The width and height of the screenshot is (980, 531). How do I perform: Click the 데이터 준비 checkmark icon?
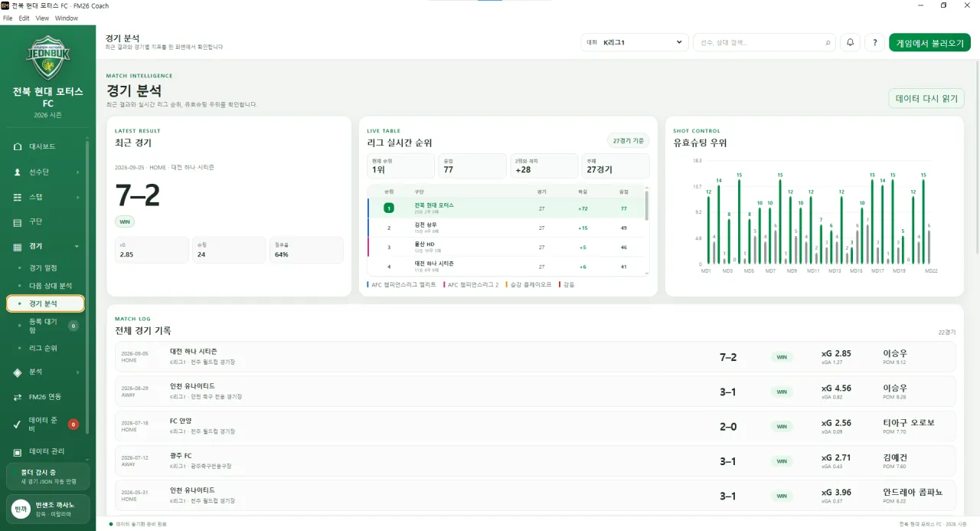coord(18,424)
